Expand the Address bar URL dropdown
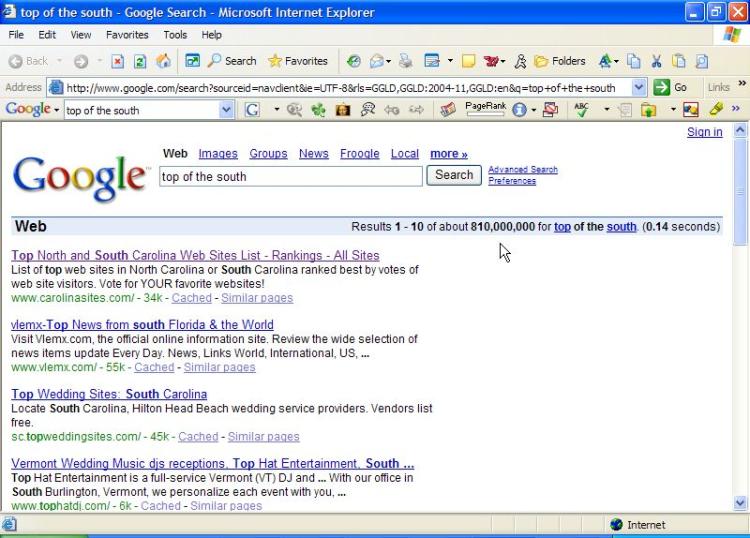The width and height of the screenshot is (750, 538). point(639,88)
